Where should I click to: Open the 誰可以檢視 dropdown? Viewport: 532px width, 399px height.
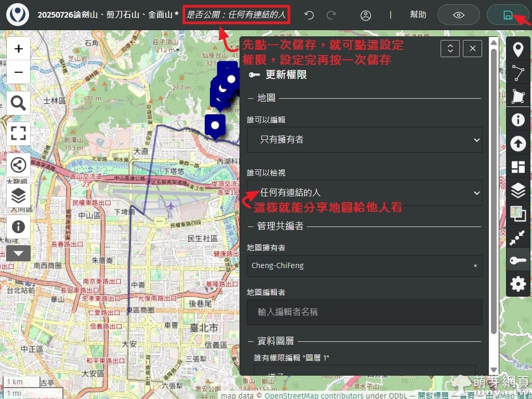coord(364,193)
